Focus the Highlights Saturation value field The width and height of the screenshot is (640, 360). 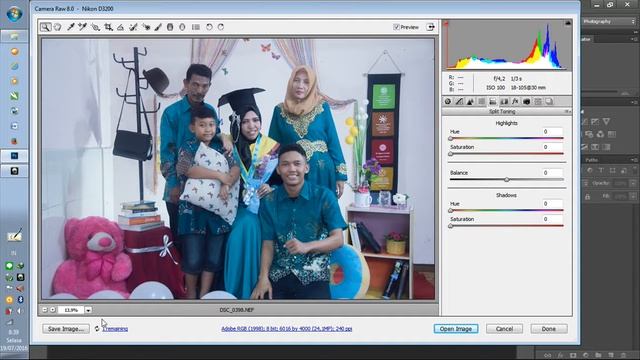pos(552,147)
